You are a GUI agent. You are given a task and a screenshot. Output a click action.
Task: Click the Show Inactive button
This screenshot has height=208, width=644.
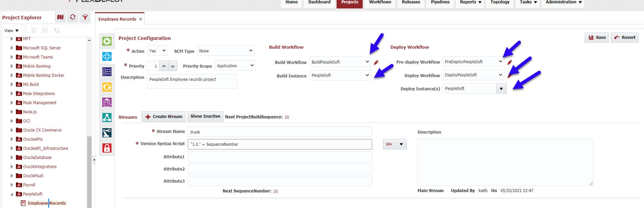pos(205,116)
